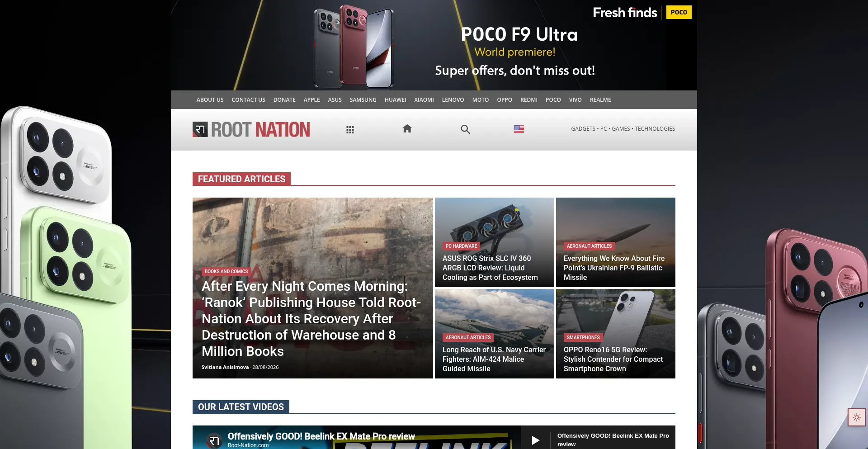Open Donate menu item
The image size is (868, 449).
284,100
